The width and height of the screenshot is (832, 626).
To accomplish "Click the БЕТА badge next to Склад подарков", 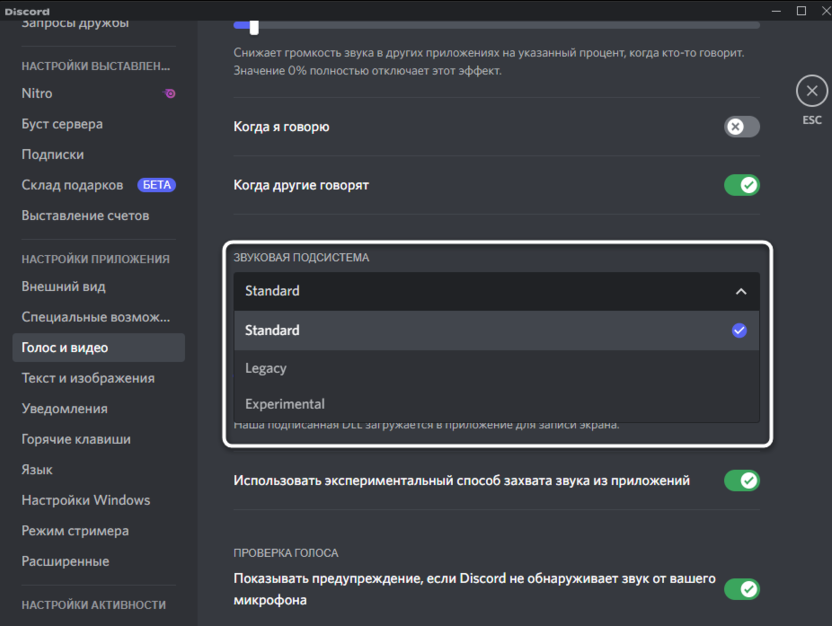I will click(x=157, y=185).
